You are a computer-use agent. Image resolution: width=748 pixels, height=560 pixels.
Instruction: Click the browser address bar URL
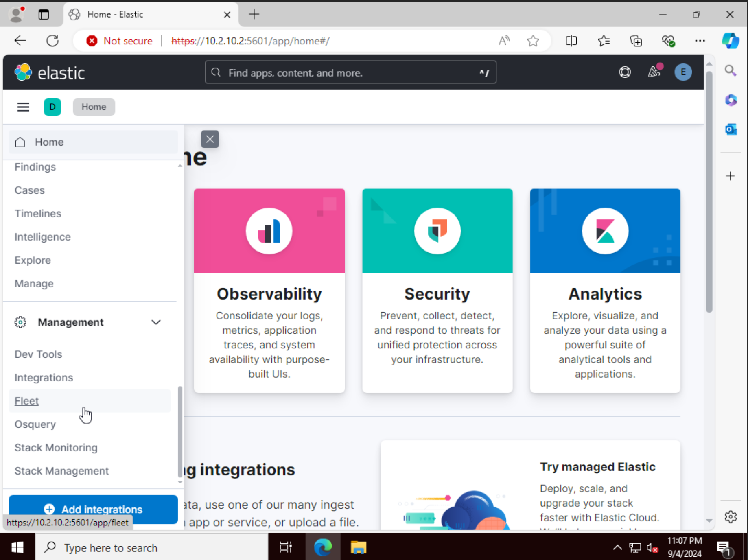tap(250, 41)
